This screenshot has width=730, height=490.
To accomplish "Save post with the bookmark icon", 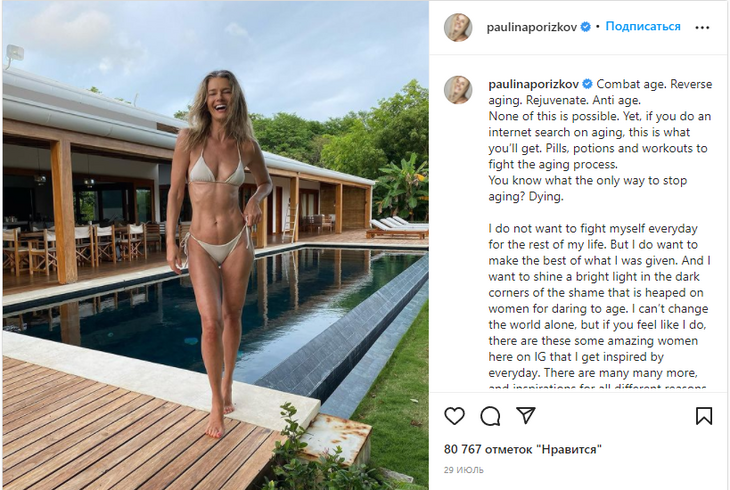I will pyautogui.click(x=704, y=416).
